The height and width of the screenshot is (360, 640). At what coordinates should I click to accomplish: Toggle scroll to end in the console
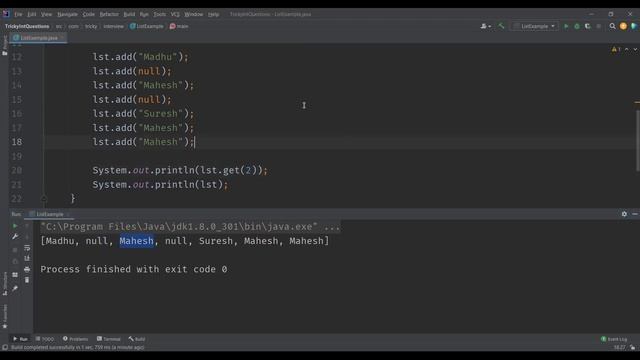27,258
